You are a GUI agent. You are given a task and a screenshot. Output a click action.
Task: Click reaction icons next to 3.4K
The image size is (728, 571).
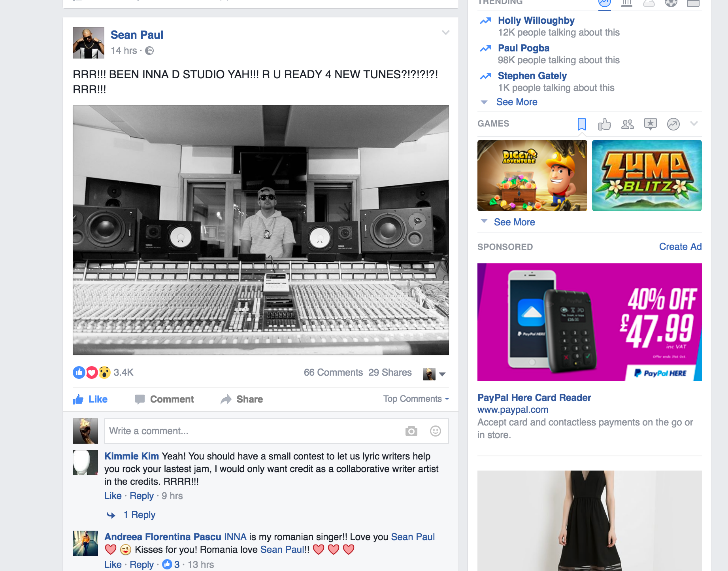click(x=92, y=372)
